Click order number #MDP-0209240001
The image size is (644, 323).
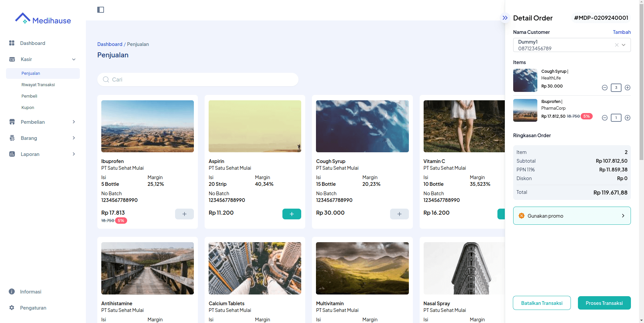click(x=601, y=18)
